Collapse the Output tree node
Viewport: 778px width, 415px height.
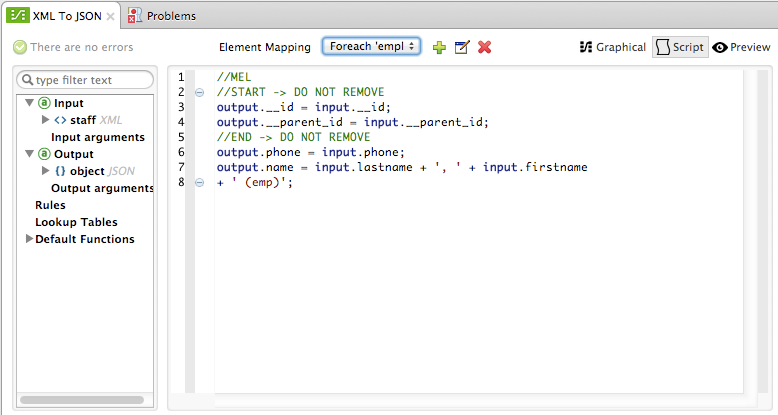(x=29, y=154)
